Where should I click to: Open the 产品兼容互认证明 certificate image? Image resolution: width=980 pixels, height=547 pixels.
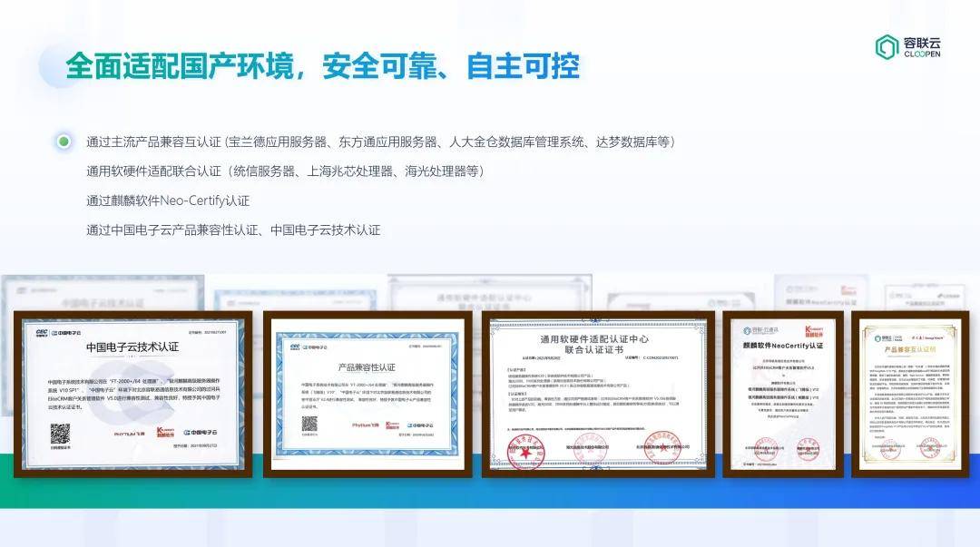pyautogui.click(x=909, y=392)
